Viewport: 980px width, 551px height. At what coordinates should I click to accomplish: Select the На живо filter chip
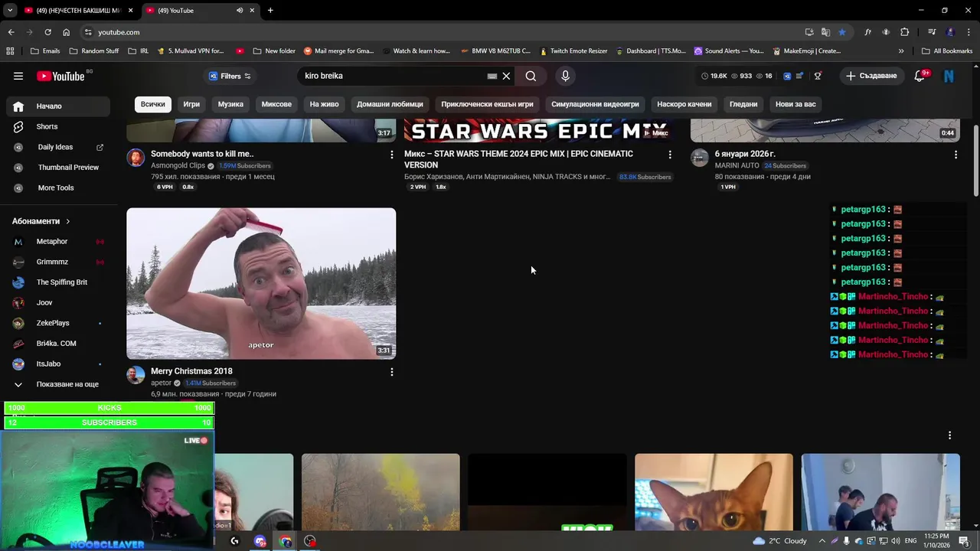point(324,104)
